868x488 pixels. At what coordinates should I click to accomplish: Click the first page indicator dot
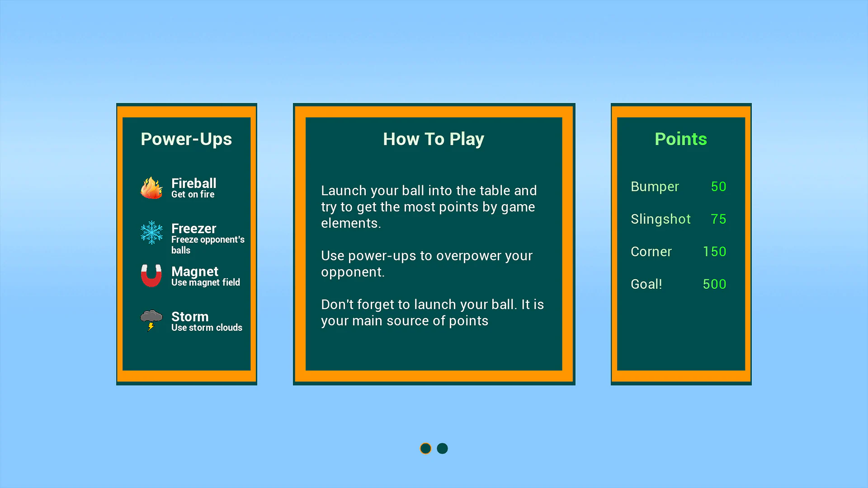click(x=425, y=448)
